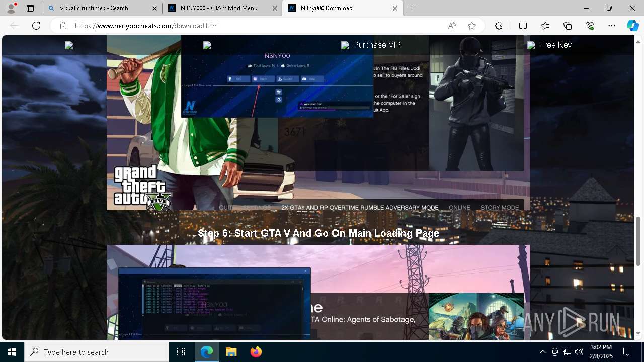Open the Windows Start menu
The image size is (644, 362).
[12, 352]
